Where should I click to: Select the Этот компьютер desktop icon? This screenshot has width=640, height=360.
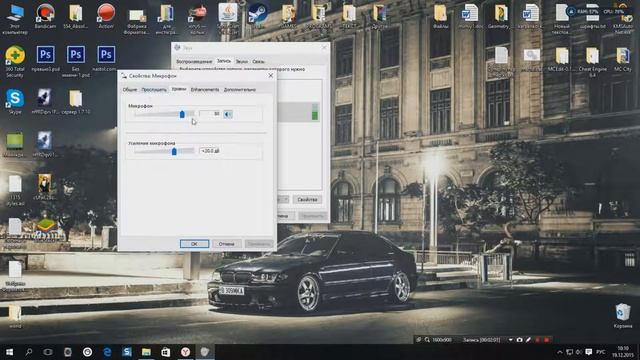15,18
